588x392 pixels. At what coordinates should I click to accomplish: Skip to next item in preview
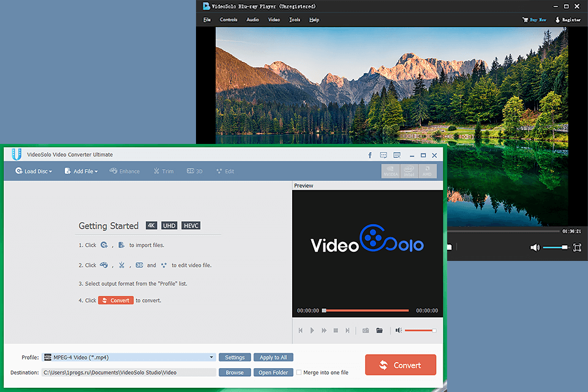point(348,331)
